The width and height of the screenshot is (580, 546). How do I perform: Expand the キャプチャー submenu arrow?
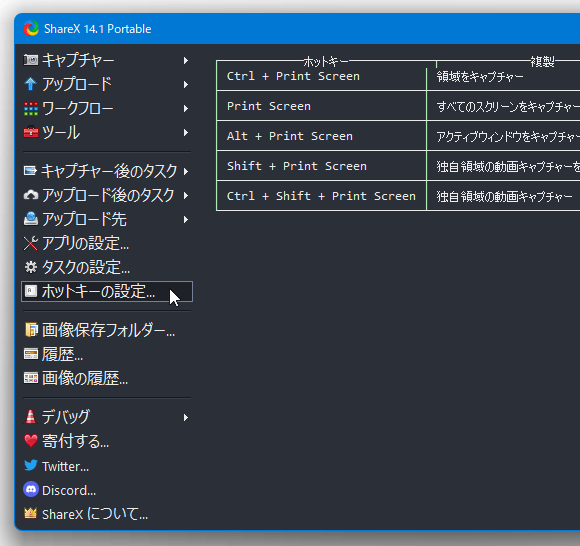click(186, 60)
